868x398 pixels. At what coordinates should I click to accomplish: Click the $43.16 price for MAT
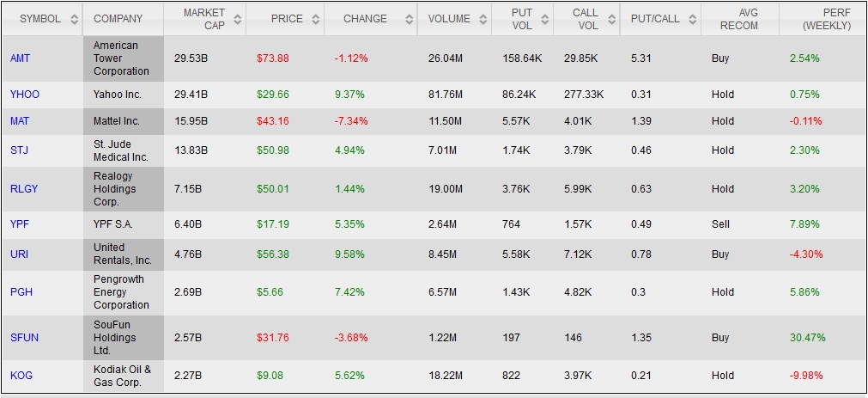(273, 121)
